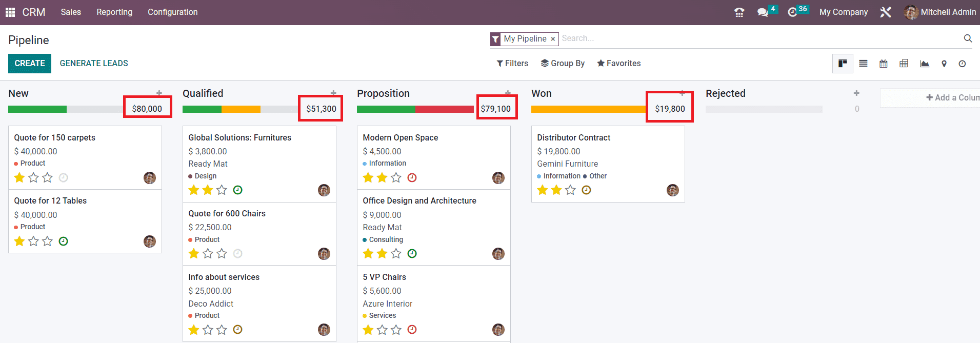
Task: Open the map view
Action: (944, 64)
